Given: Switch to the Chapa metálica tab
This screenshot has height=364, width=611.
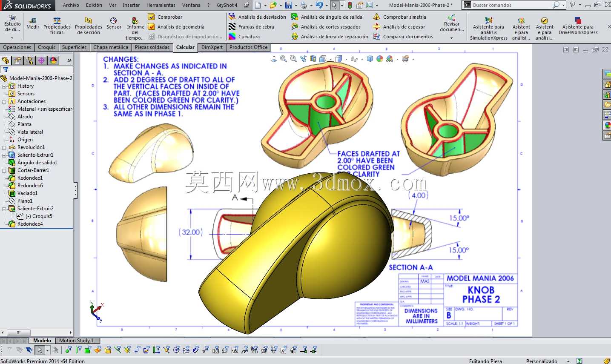Looking at the screenshot, I should [x=111, y=47].
